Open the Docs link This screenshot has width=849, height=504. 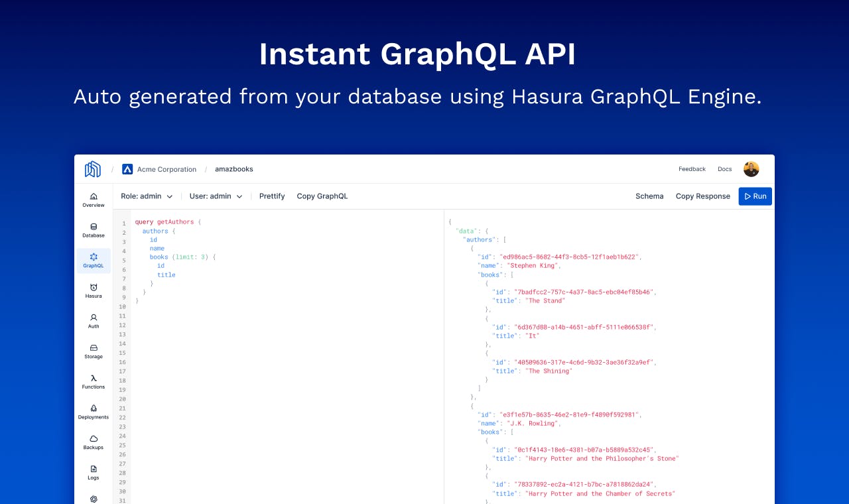(x=725, y=169)
